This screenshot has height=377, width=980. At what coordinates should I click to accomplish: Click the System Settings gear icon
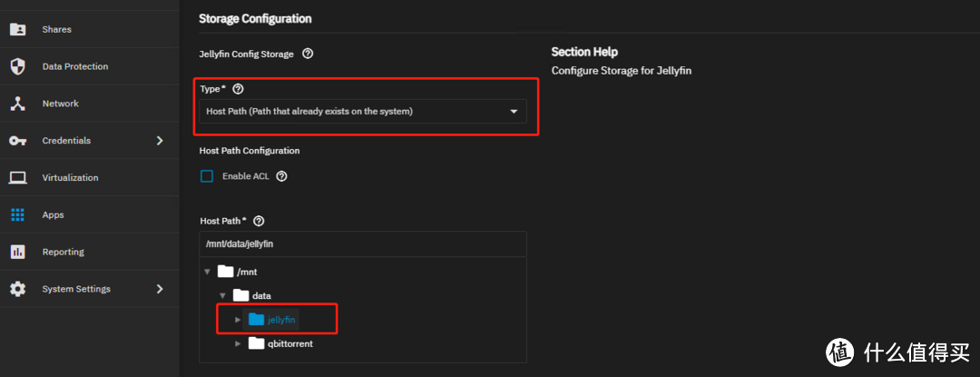click(17, 289)
